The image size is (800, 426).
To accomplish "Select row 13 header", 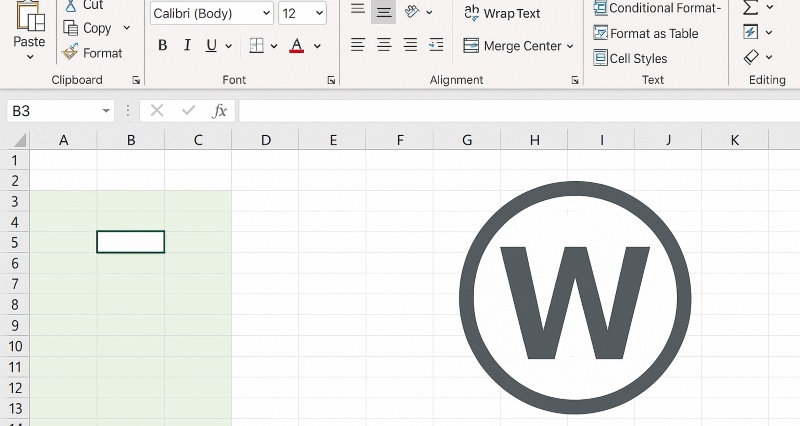I will 15,408.
